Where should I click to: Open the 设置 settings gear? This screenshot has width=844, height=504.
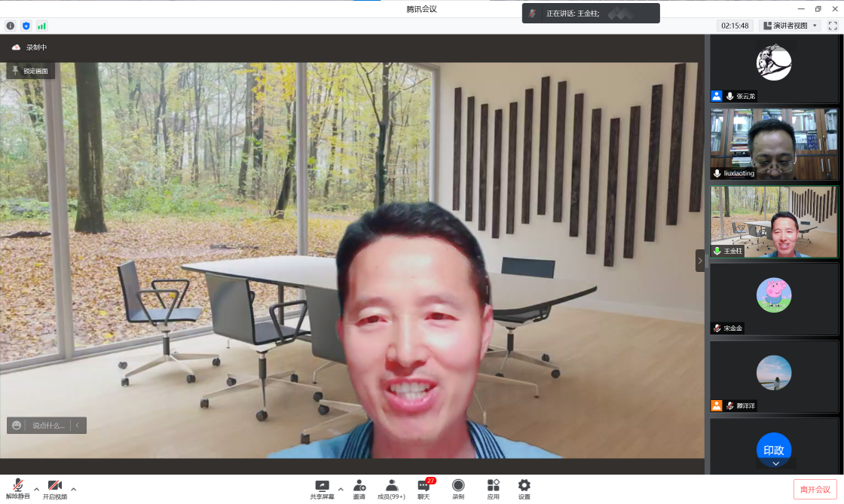(x=524, y=489)
